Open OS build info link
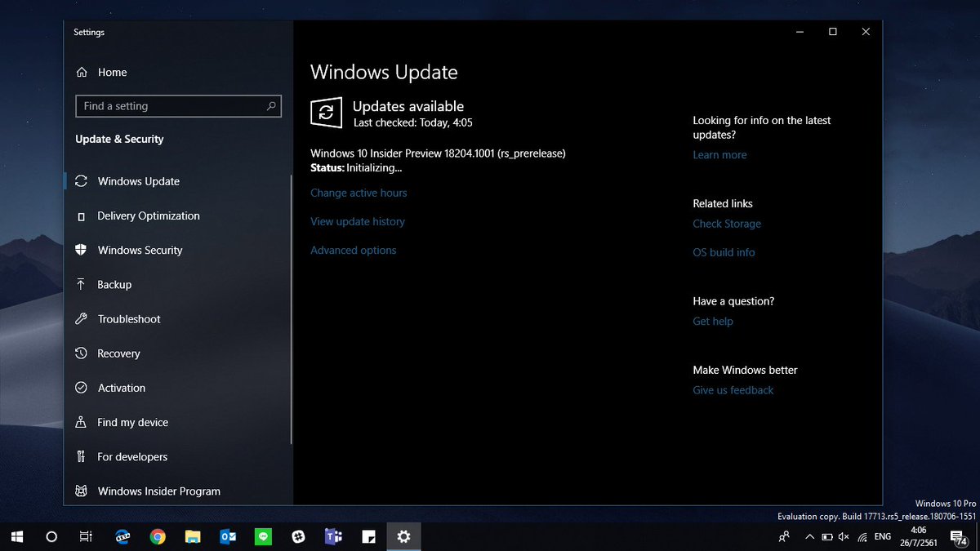980x551 pixels. coord(724,252)
